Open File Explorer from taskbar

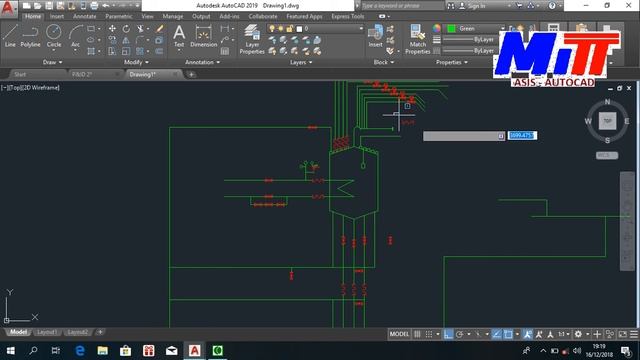click(x=102, y=351)
